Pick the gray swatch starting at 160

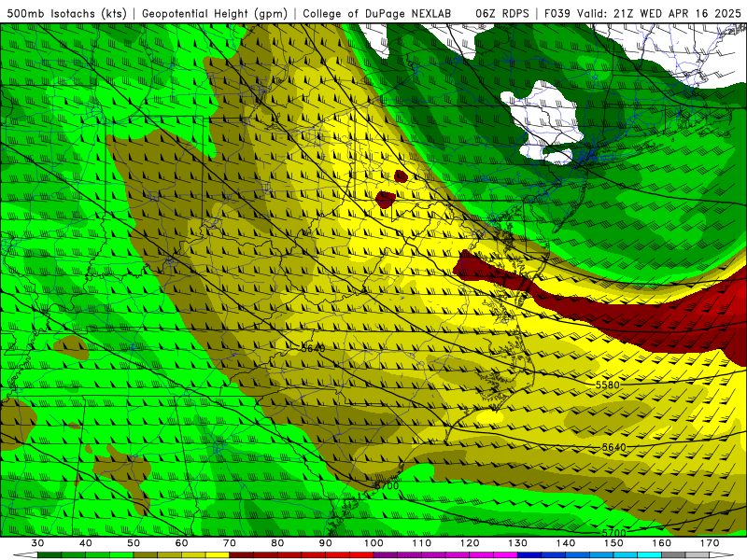coord(673,556)
